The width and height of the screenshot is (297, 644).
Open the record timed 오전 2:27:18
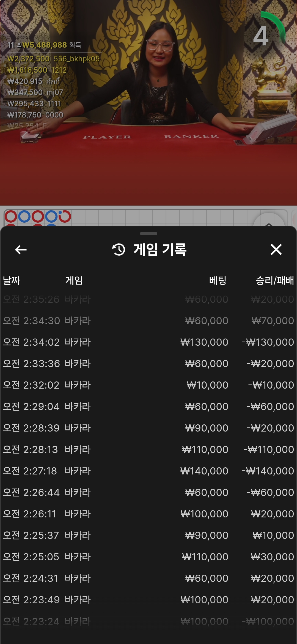pyautogui.click(x=148, y=471)
